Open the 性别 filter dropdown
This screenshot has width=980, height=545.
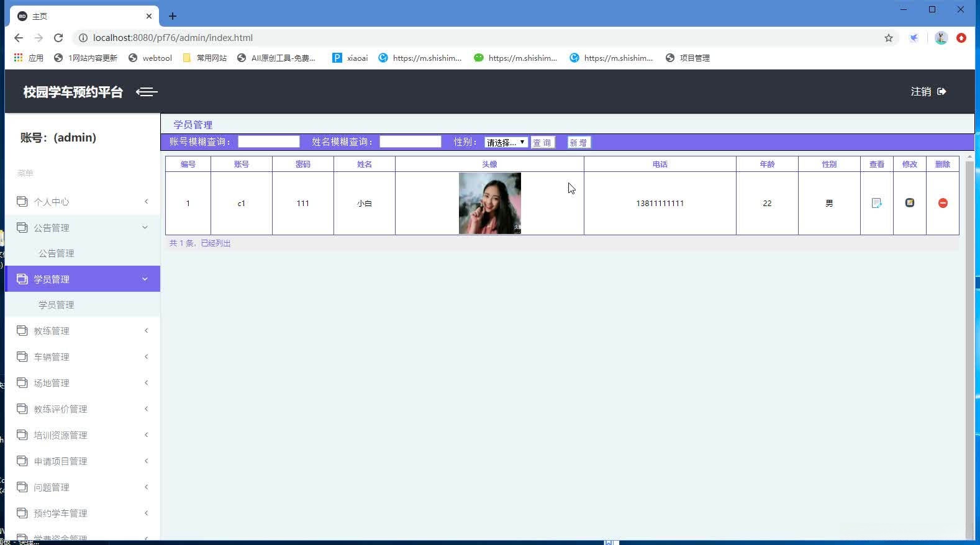(x=506, y=142)
